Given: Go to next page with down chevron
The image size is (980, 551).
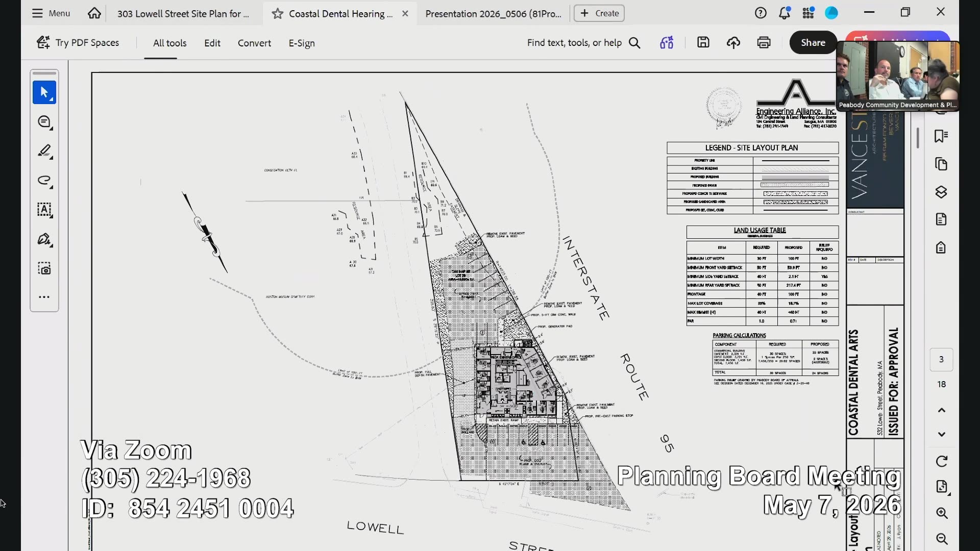Looking at the screenshot, I should [x=942, y=434].
